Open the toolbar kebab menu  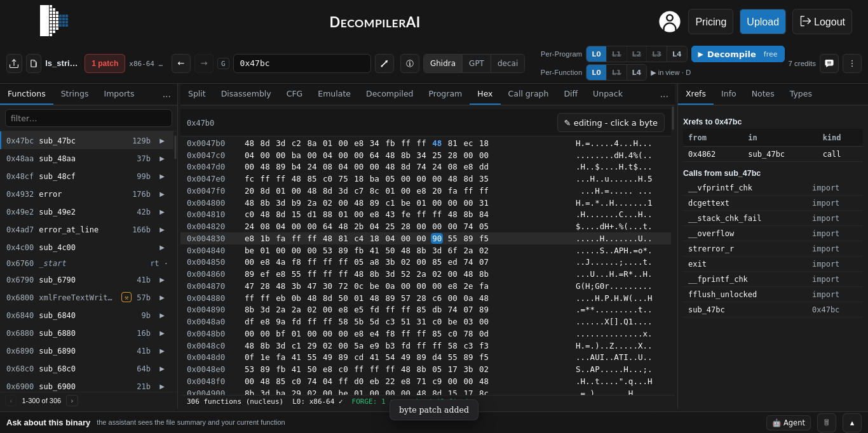point(852,63)
